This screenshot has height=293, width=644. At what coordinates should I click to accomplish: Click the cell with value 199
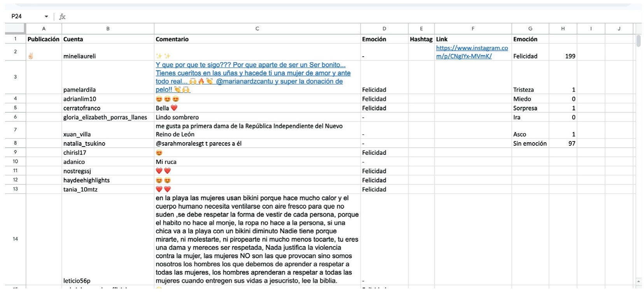click(563, 56)
